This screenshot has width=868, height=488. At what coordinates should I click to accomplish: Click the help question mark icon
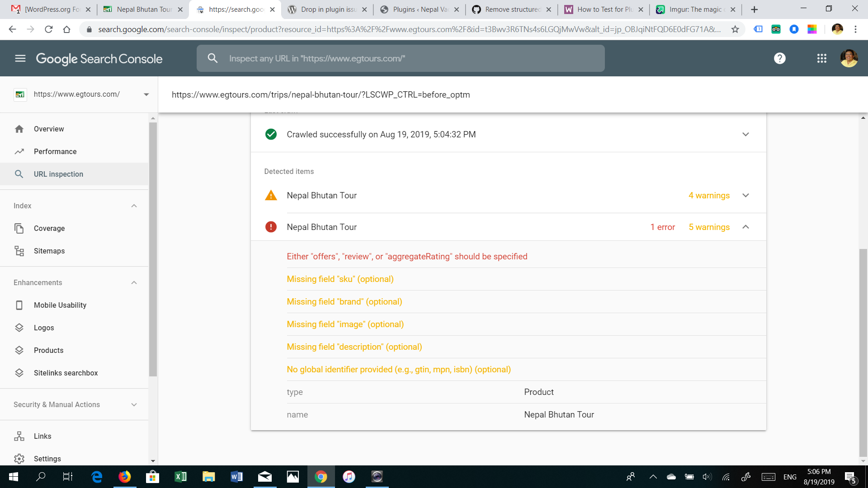click(x=779, y=58)
